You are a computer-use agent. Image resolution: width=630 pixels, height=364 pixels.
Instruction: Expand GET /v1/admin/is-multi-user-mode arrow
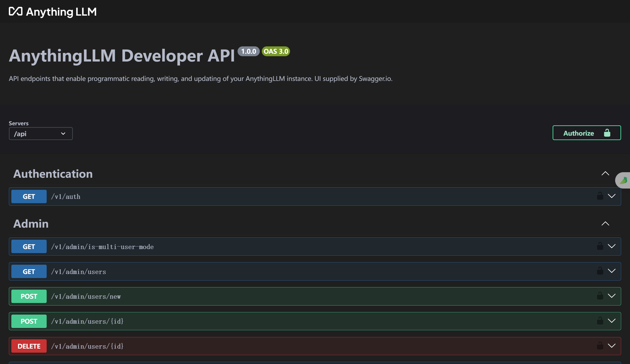(x=612, y=246)
